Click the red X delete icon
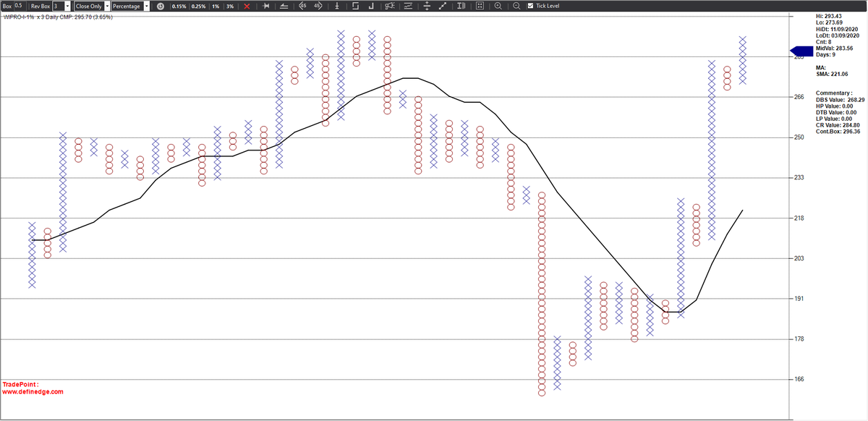The height and width of the screenshot is (421, 868). pos(247,6)
